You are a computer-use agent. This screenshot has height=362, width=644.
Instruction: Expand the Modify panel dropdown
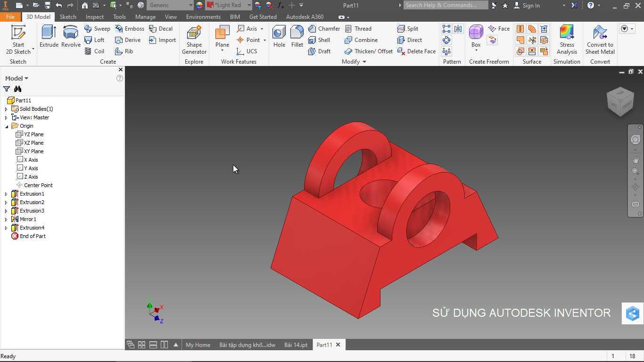(x=364, y=62)
